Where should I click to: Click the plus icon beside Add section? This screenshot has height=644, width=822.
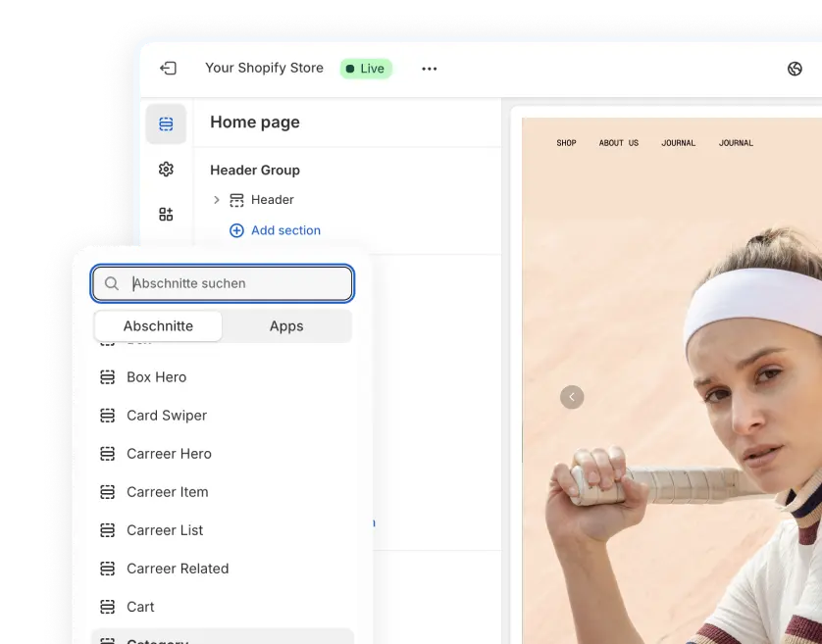click(236, 230)
